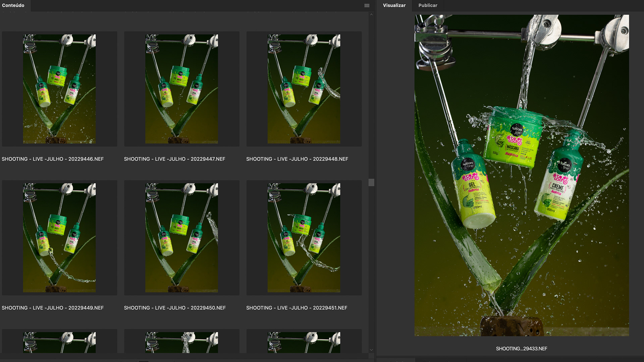
Task: Select thumbnail 20229449.NEF
Action: [59, 238]
